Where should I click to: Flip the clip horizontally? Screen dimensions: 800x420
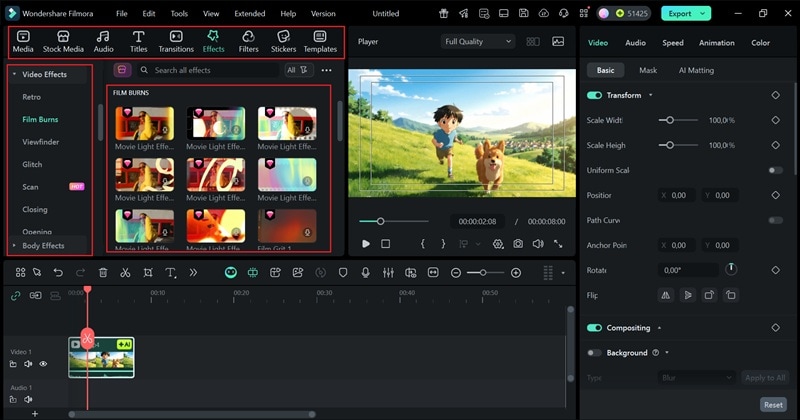665,295
